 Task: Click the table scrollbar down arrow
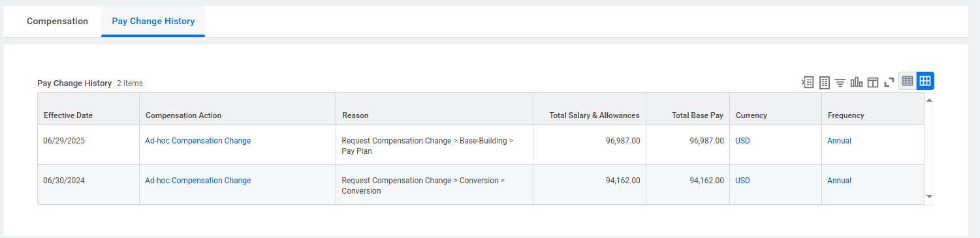coord(929,196)
